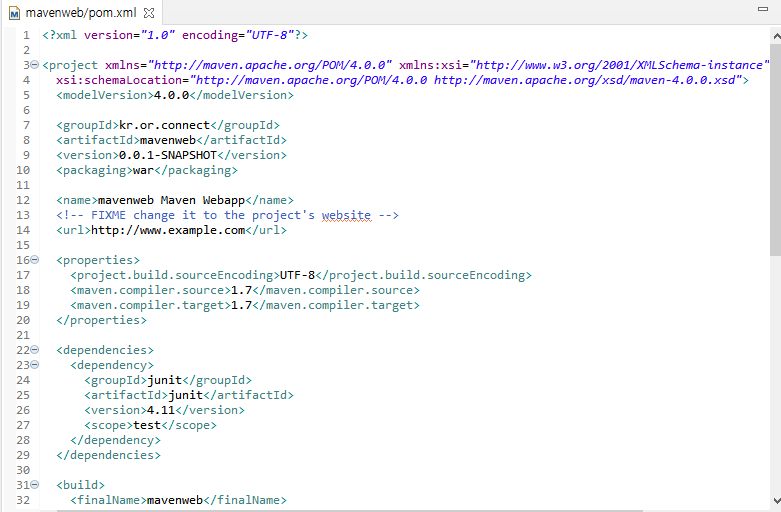This screenshot has width=781, height=512.
Task: Click the sourceEncoding value UTF-8 on line 17
Action: point(297,275)
